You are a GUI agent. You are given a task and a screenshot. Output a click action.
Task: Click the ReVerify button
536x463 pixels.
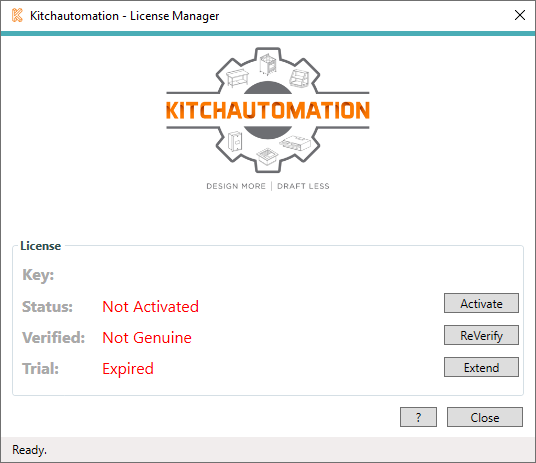click(481, 335)
